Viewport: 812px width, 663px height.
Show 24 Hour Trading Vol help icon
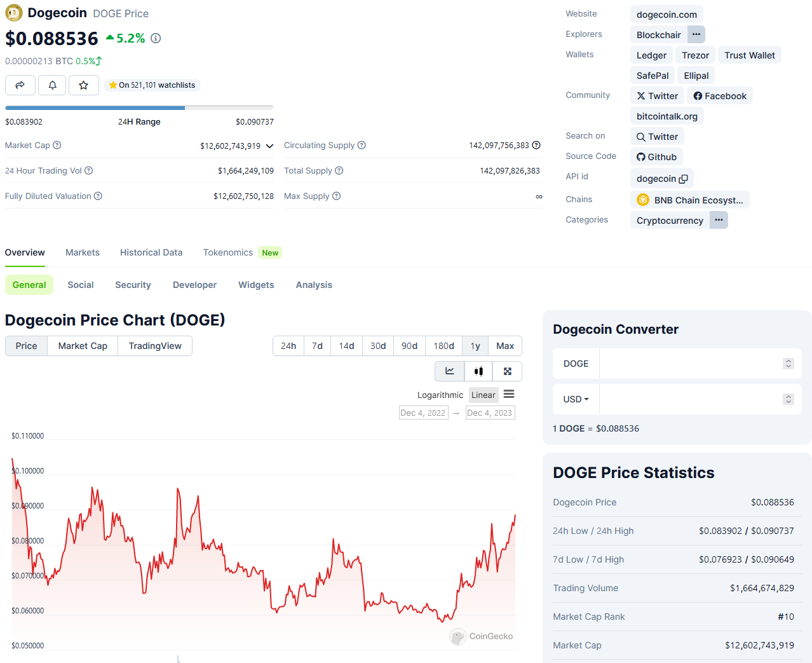click(x=89, y=171)
